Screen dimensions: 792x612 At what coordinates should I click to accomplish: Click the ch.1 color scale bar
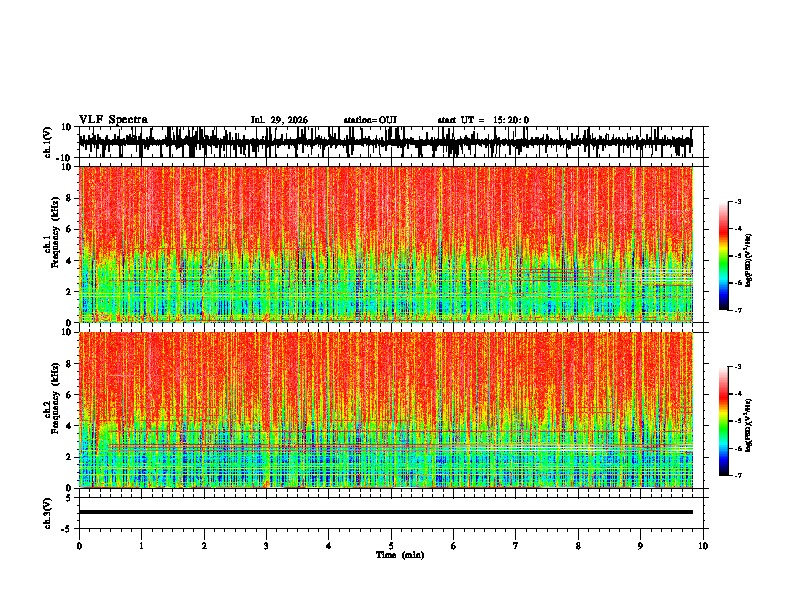coord(723,256)
